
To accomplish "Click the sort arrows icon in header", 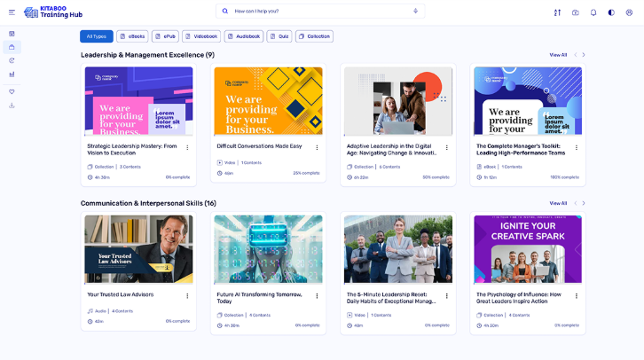I will (x=557, y=12).
